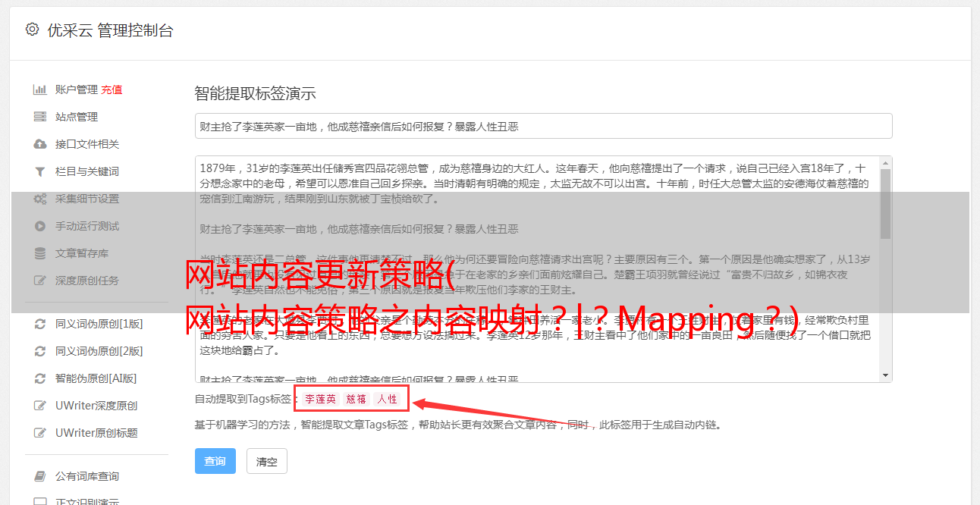Click the cloud upload icon for 接口文件相关
This screenshot has width=980, height=505.
coord(40,144)
